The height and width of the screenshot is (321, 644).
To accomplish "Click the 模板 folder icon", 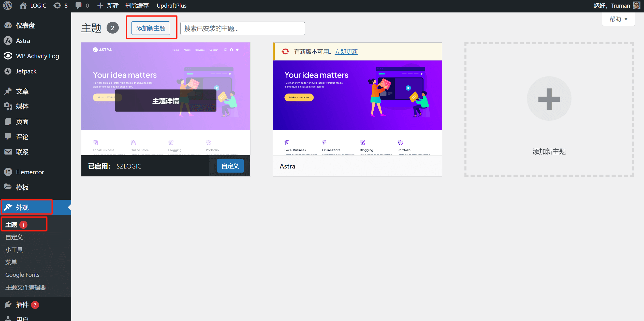I will tap(8, 187).
